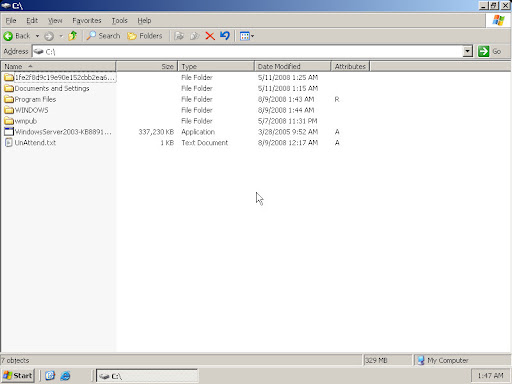Click the Application type cell
This screenshot has width=512, height=384.
(x=198, y=132)
